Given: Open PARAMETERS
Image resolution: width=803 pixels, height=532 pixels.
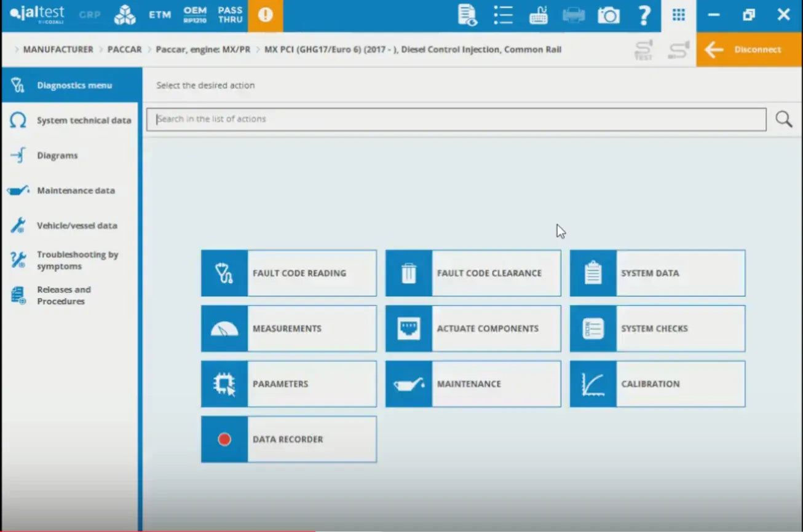Looking at the screenshot, I should coord(289,384).
